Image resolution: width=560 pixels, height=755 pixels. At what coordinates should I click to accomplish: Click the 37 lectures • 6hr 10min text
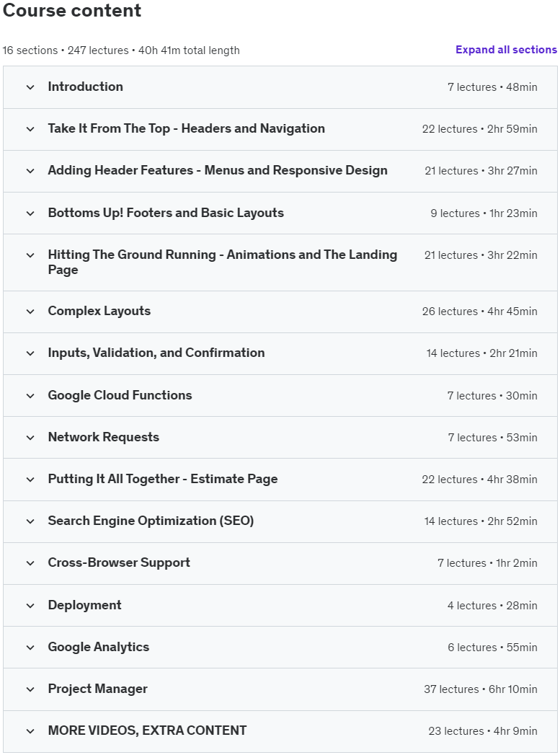tap(481, 689)
